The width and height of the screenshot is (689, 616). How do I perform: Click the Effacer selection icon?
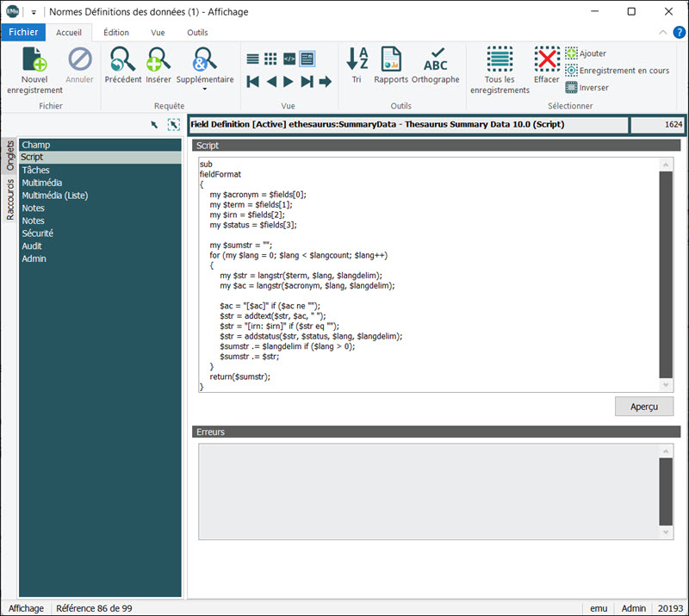[x=547, y=65]
